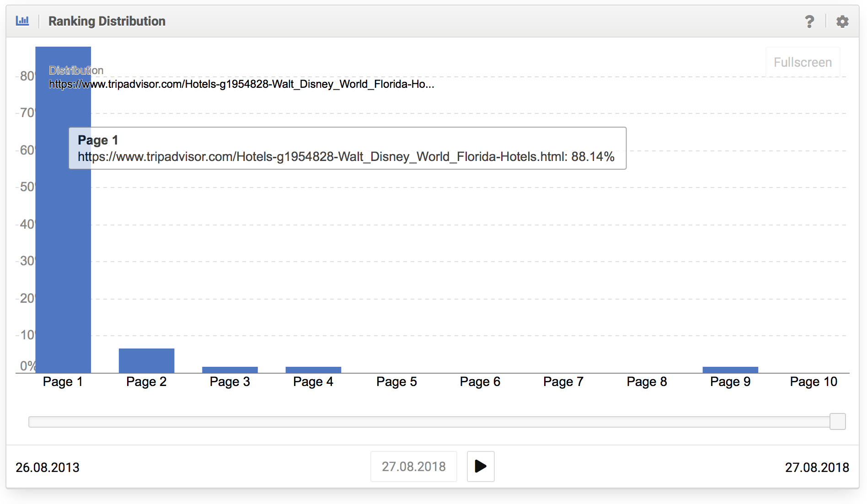Click the Page 8 axis label
This screenshot has width=867, height=504.
647,382
